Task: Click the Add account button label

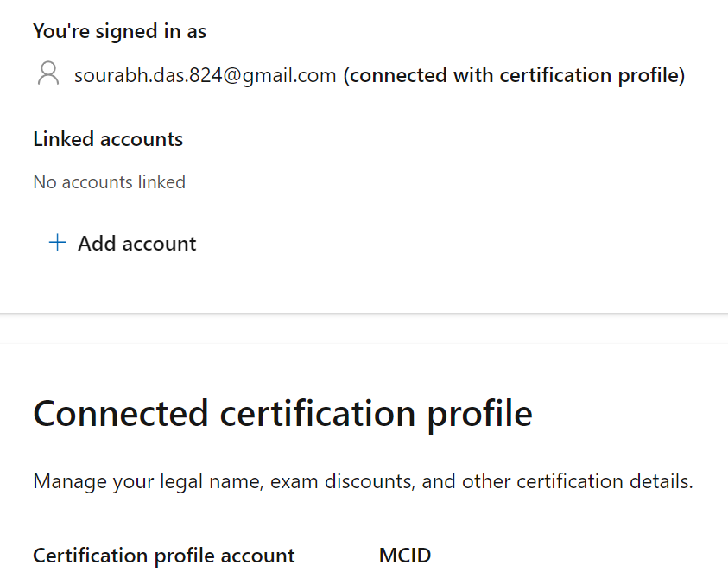Action: (136, 244)
